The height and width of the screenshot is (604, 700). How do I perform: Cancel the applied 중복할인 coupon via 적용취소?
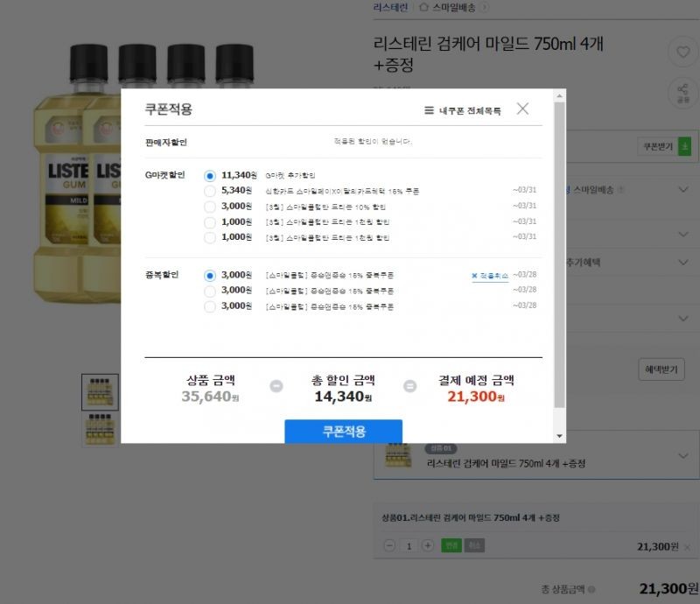[490, 276]
